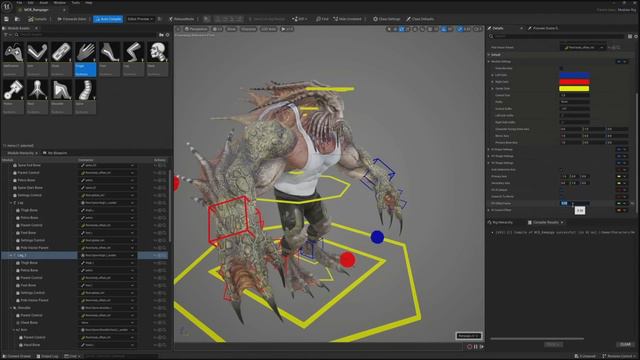Switch to the Rig Hierarchy tab
Image resolution: width=640 pixels, height=360 pixels.
click(500, 222)
